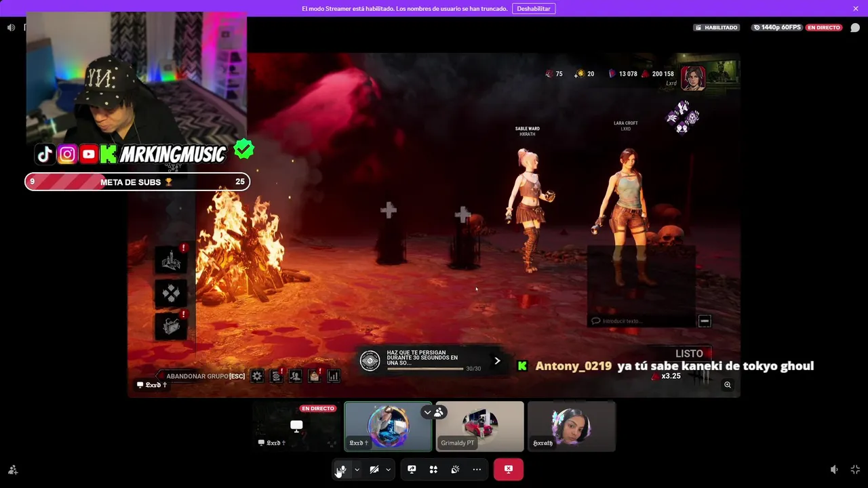
Task: Expand the microphone input options arrow
Action: click(357, 469)
